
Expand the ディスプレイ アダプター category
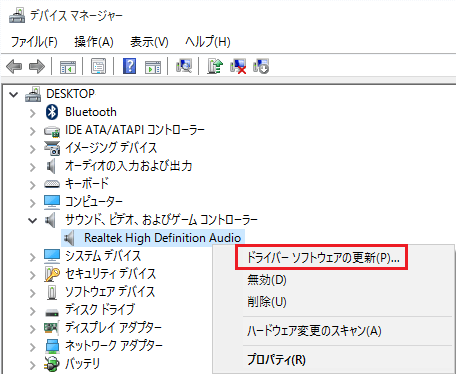33,329
